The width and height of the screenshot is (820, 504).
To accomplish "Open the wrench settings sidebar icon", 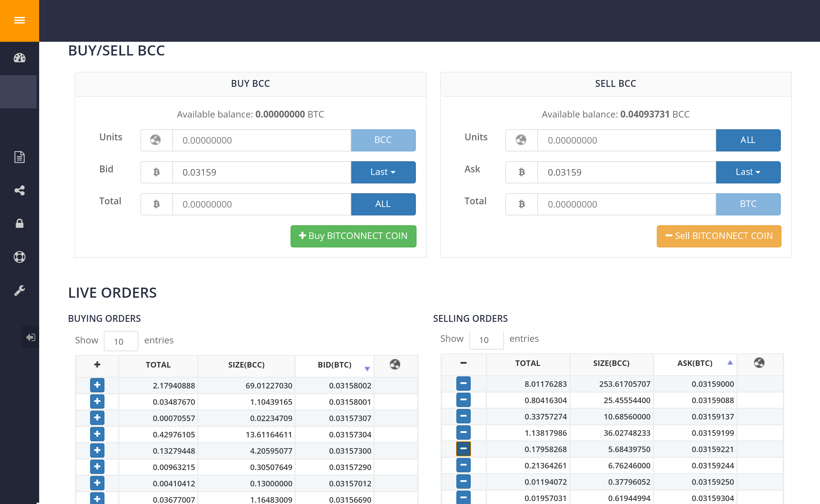I will [19, 290].
